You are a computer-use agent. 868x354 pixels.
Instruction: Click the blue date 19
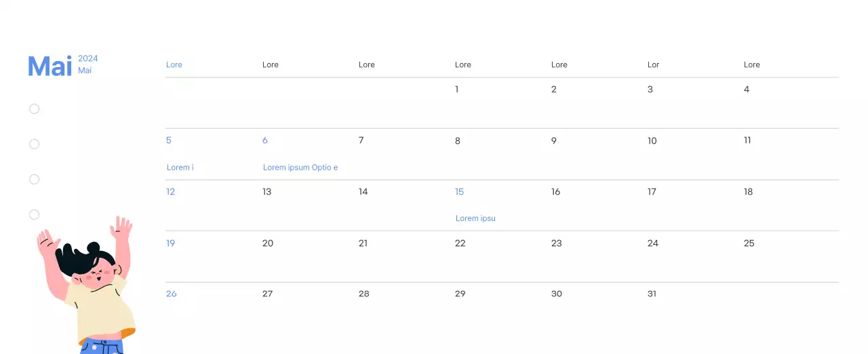click(171, 243)
